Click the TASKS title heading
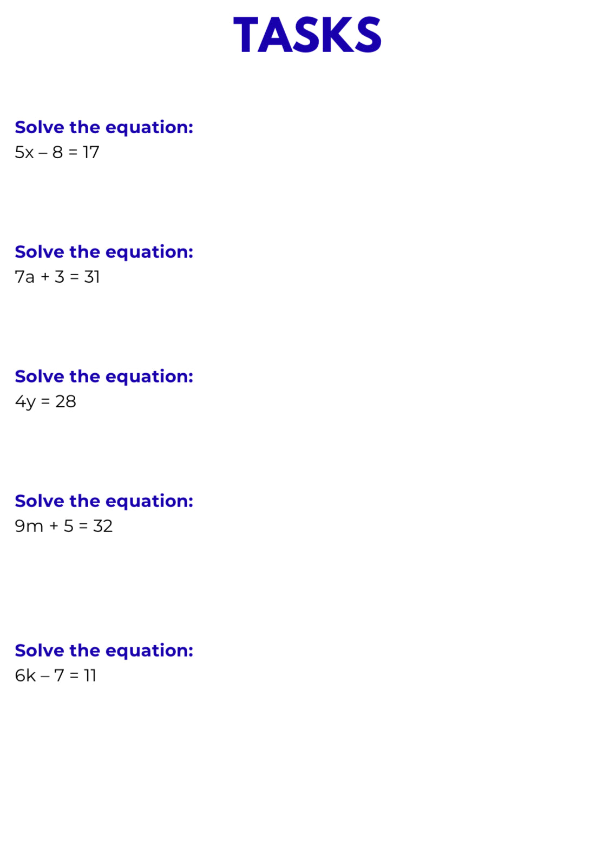 tap(307, 35)
